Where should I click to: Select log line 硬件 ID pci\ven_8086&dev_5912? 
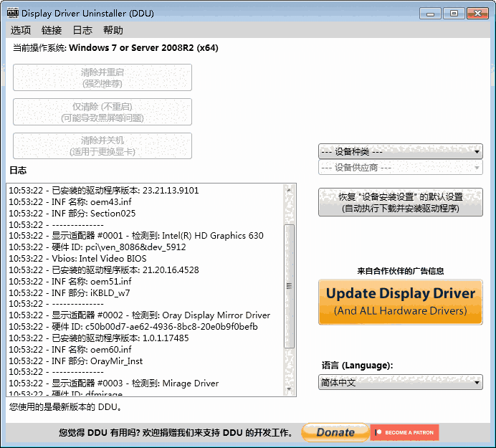pos(97,247)
